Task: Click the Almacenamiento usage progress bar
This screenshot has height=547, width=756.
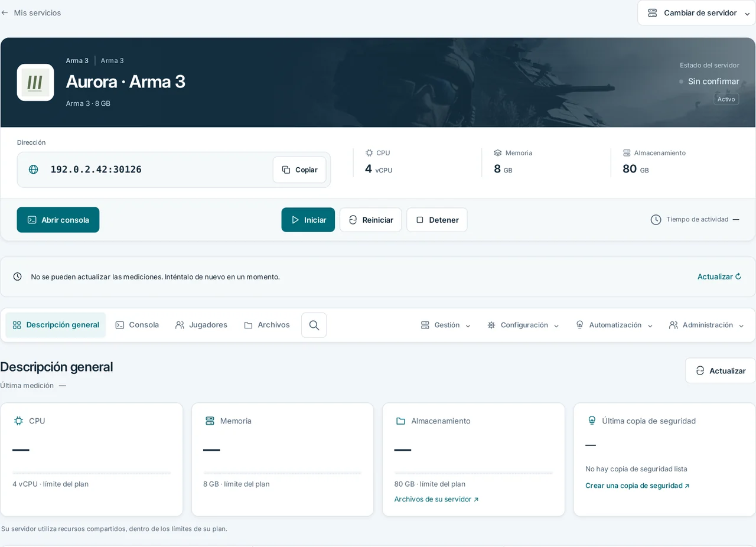Action: [474, 473]
